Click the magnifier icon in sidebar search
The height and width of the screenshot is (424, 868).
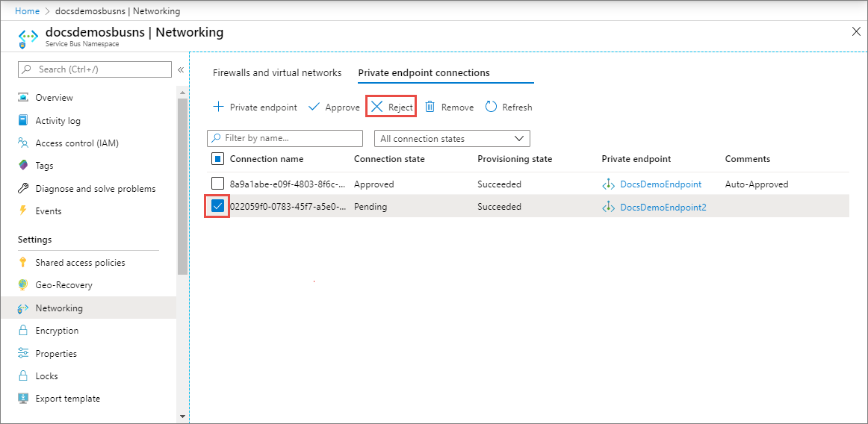[x=26, y=69]
